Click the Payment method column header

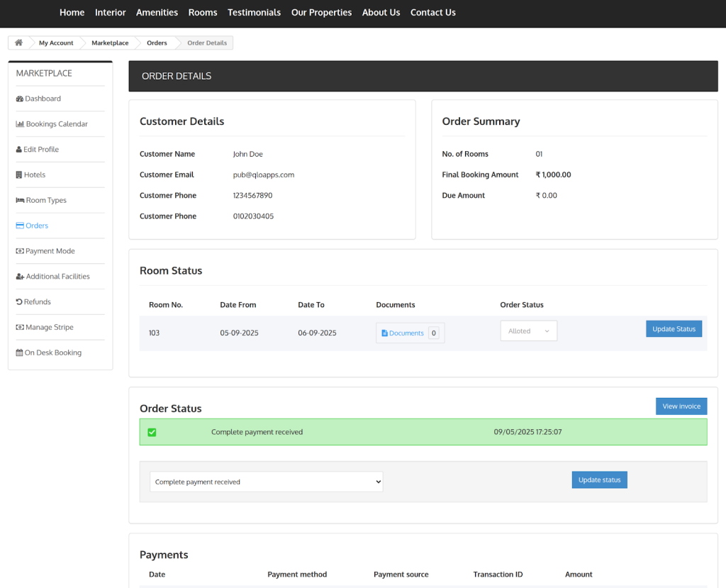(297, 575)
